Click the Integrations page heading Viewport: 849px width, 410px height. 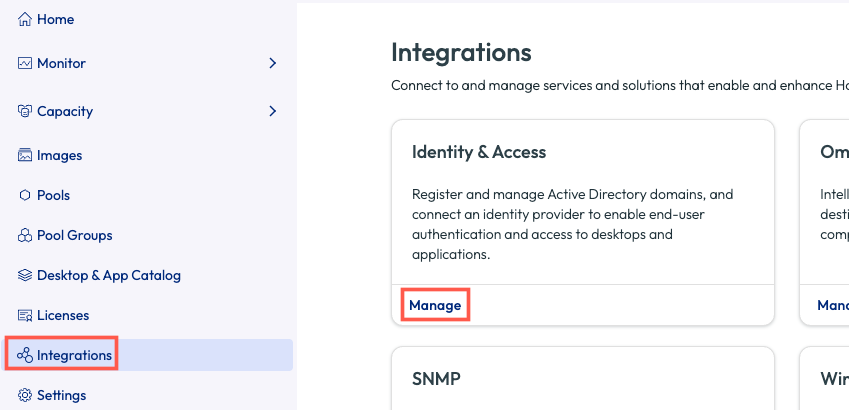point(461,52)
